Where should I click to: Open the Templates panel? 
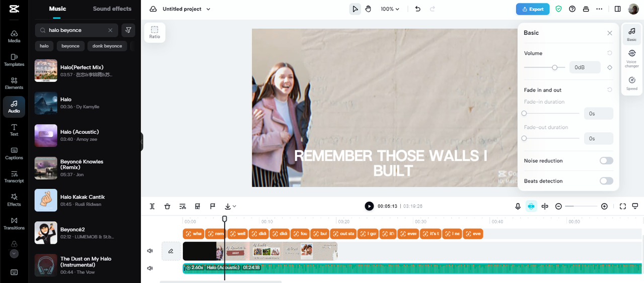(14, 60)
